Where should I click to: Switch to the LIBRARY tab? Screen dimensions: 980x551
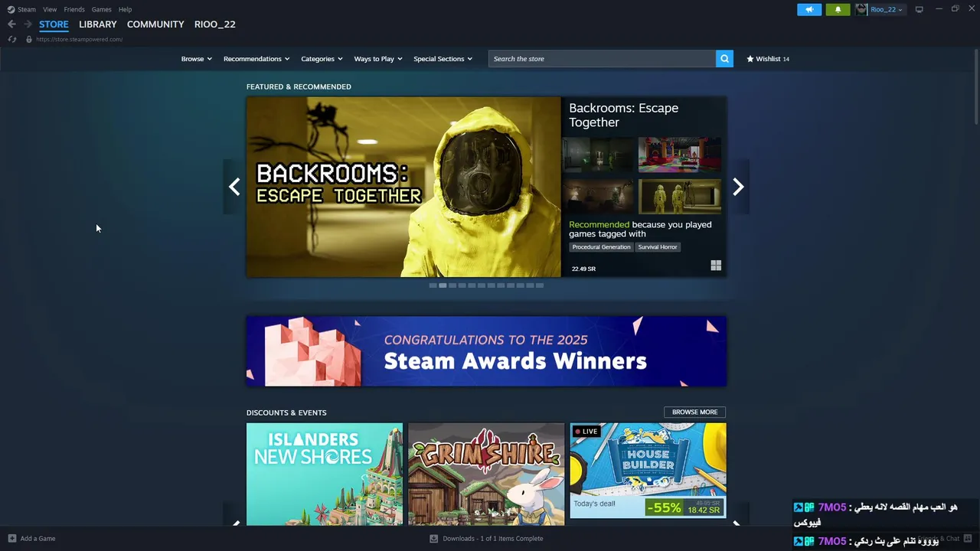point(98,24)
